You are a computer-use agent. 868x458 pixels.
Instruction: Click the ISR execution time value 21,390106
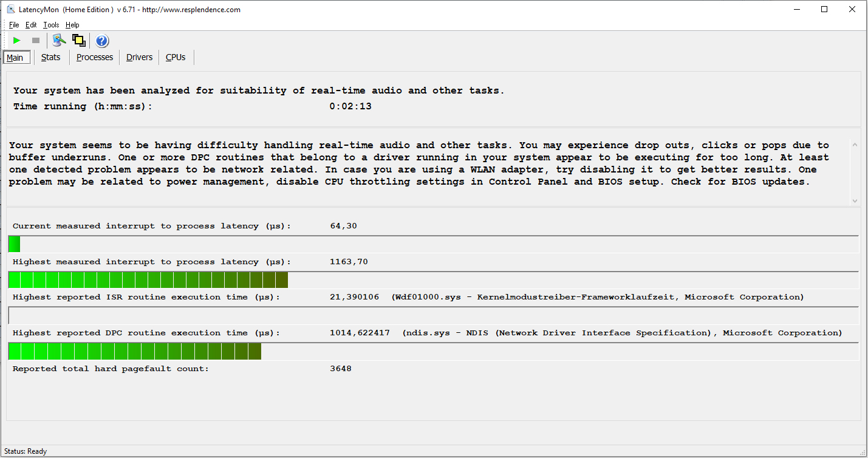coord(354,297)
